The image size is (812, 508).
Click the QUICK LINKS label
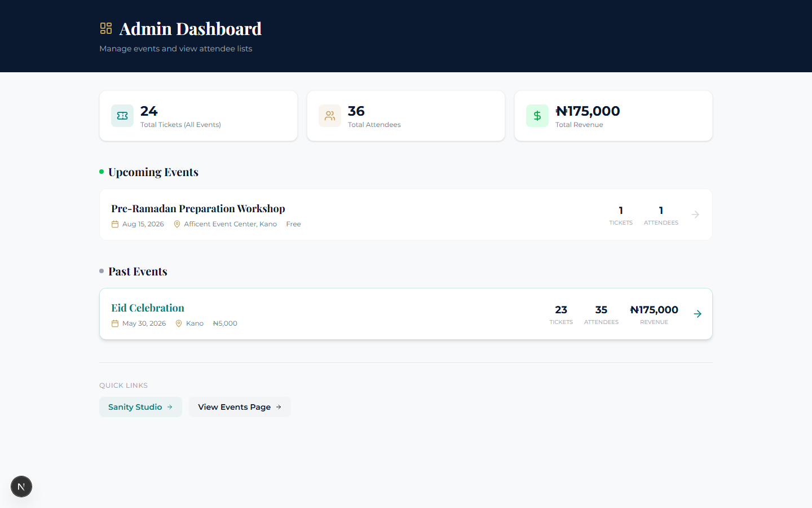123,386
